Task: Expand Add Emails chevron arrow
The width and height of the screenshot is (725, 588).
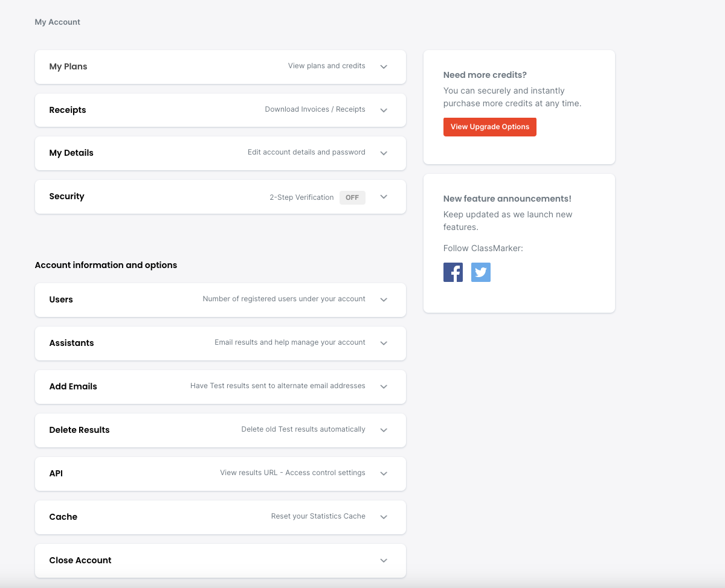Action: click(x=384, y=387)
